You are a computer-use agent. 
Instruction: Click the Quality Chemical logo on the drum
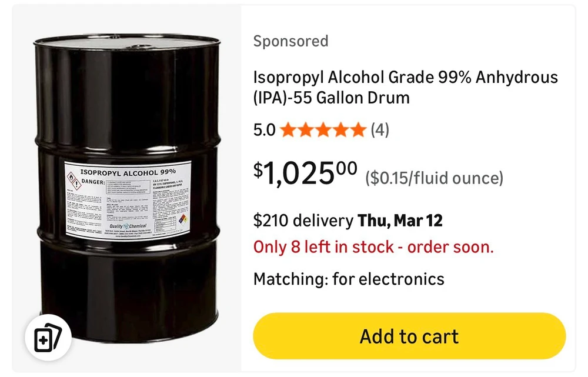tap(128, 226)
